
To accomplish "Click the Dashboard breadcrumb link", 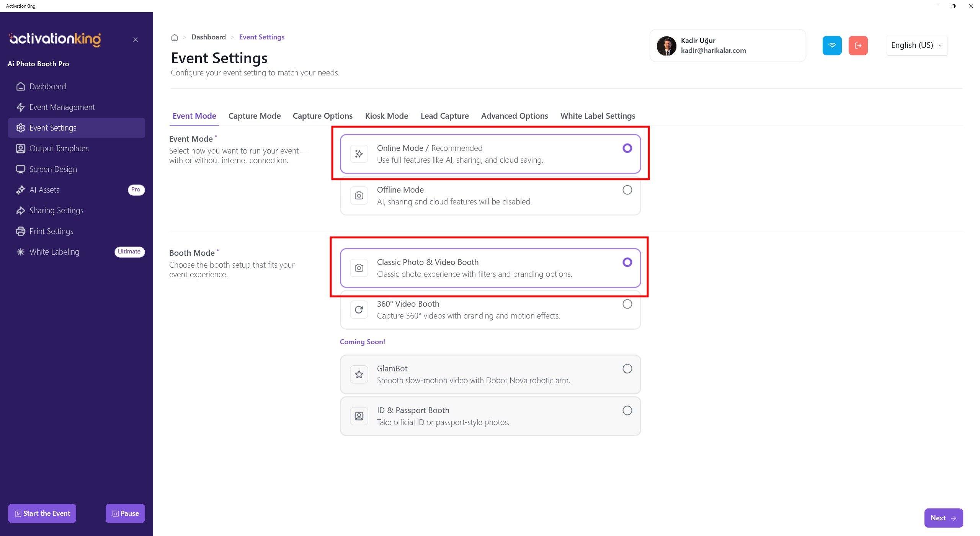I will click(x=209, y=37).
